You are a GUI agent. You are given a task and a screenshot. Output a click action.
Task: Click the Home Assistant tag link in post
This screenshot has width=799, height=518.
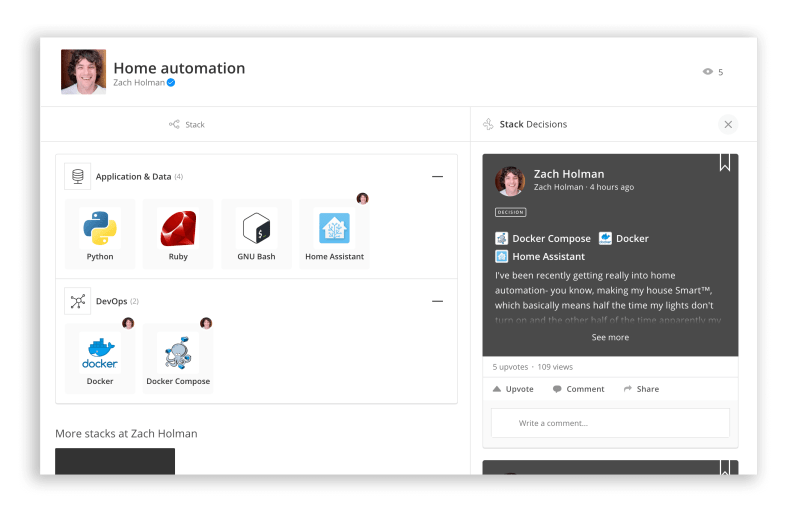548,256
